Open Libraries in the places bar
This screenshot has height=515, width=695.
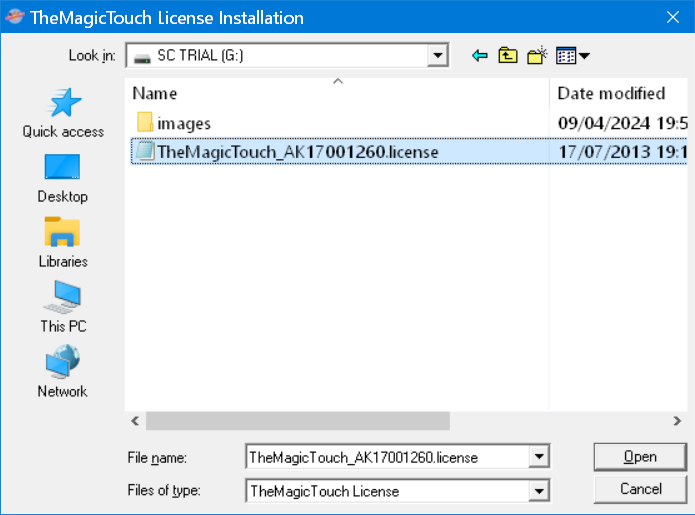point(63,243)
